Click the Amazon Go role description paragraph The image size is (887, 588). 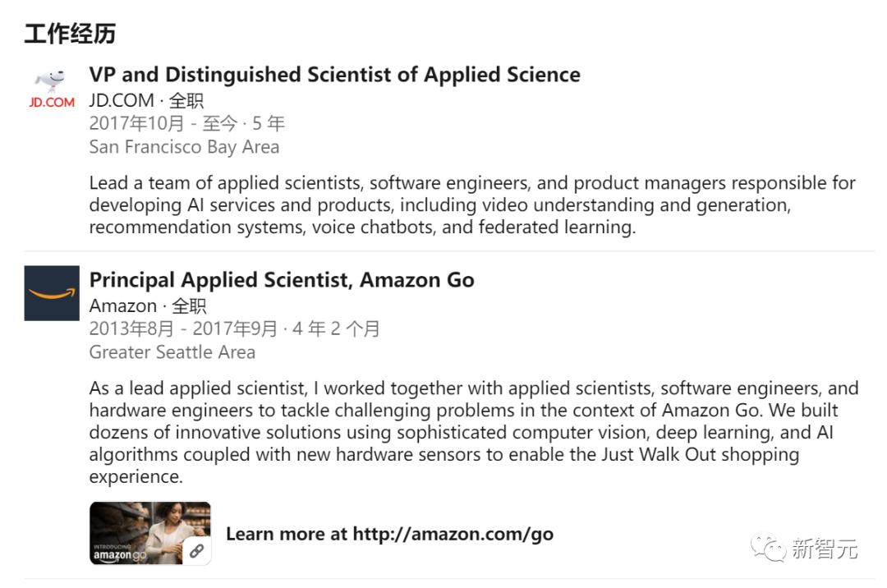tap(472, 432)
